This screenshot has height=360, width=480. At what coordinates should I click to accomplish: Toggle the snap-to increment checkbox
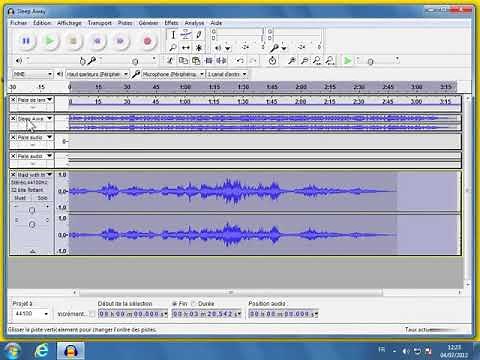click(92, 314)
